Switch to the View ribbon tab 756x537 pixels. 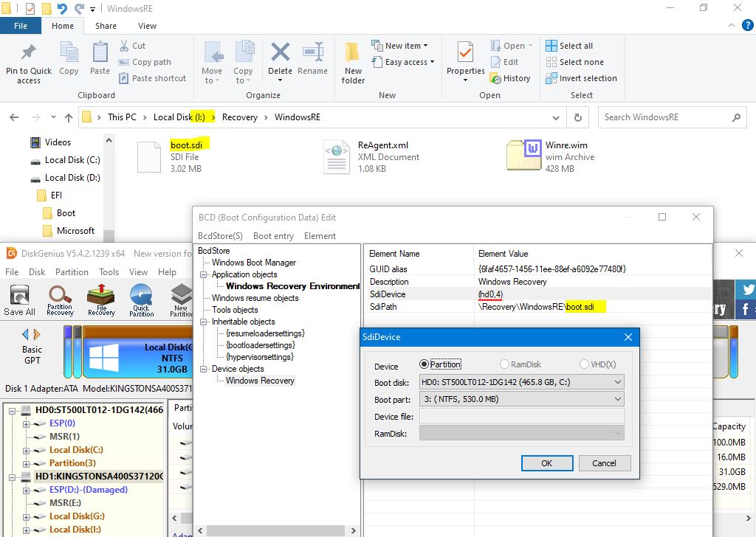pos(147,26)
